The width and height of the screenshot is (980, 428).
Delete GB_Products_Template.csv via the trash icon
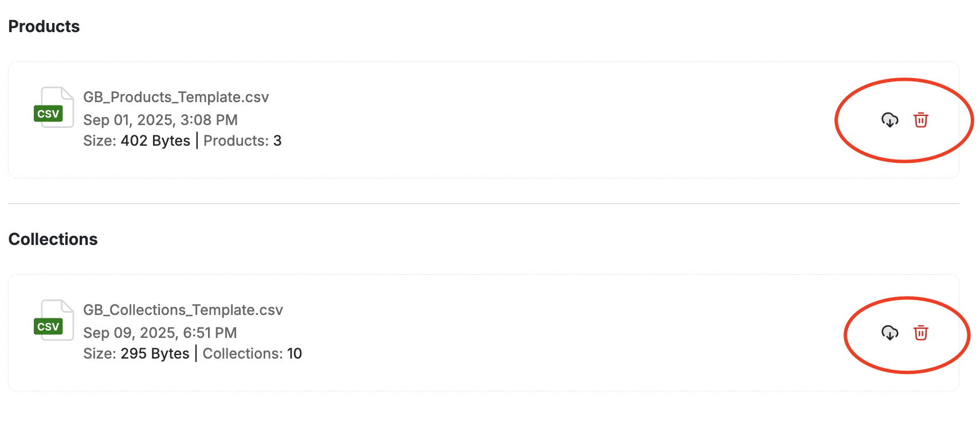pyautogui.click(x=921, y=120)
